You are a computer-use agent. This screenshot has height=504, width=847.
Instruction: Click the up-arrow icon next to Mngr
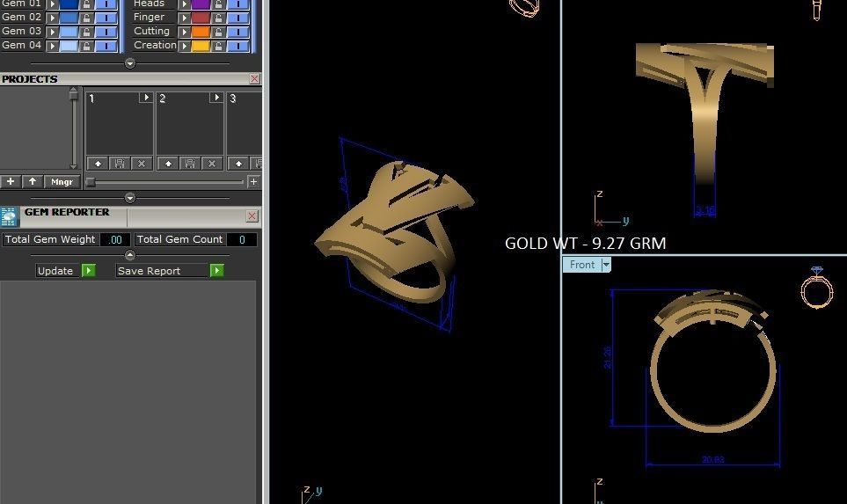pos(33,181)
